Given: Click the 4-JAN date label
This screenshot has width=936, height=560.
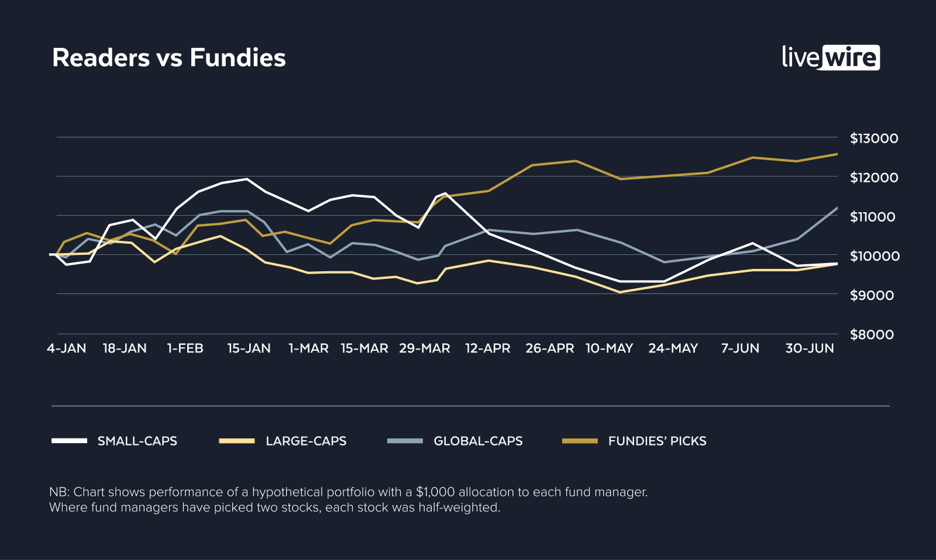Looking at the screenshot, I should [67, 348].
